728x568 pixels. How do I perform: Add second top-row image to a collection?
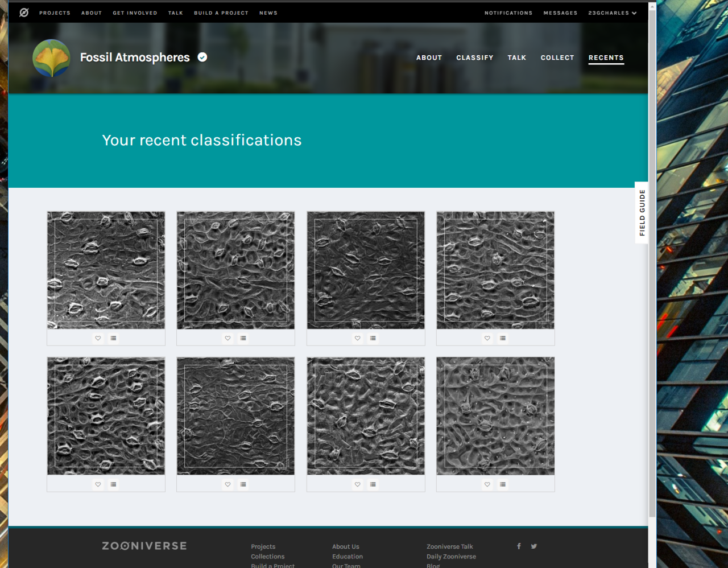pos(243,338)
